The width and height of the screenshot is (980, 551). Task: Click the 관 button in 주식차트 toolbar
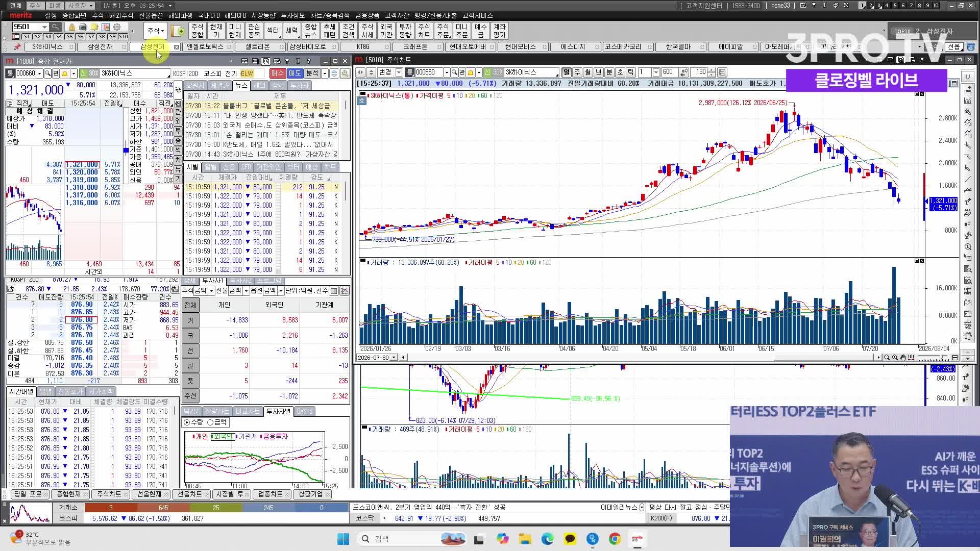click(461, 72)
